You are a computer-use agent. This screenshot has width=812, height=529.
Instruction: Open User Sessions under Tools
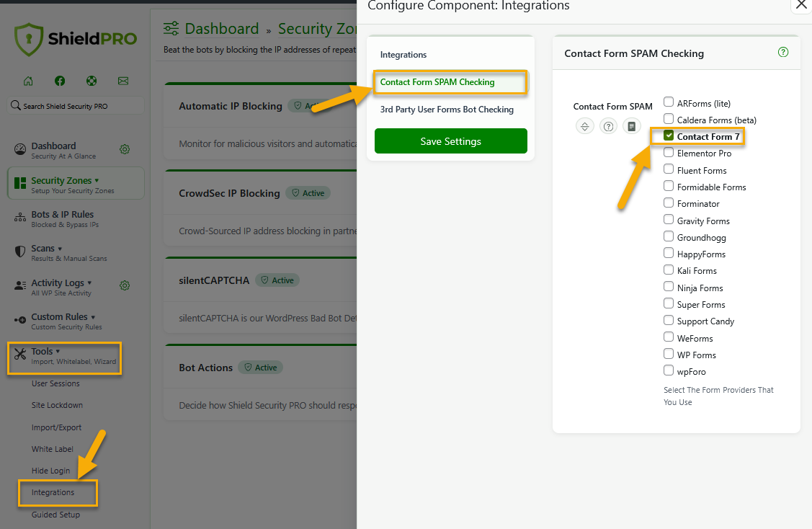[55, 383]
